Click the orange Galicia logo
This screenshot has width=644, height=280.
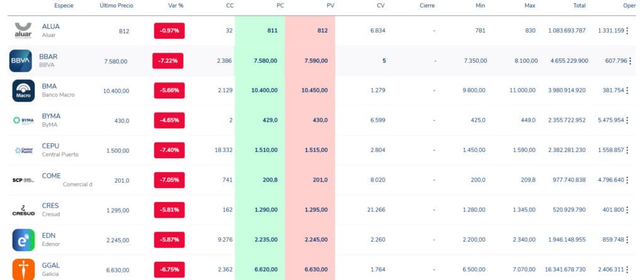click(23, 268)
